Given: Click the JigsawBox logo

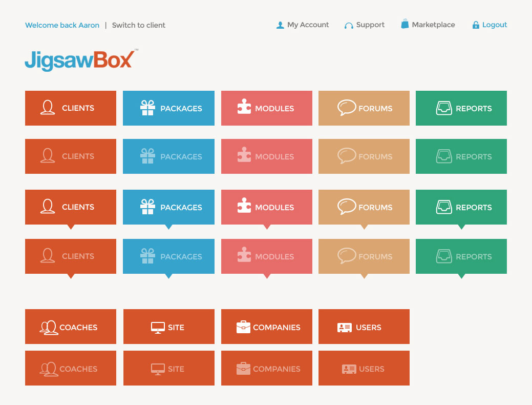Looking at the screenshot, I should (80, 59).
